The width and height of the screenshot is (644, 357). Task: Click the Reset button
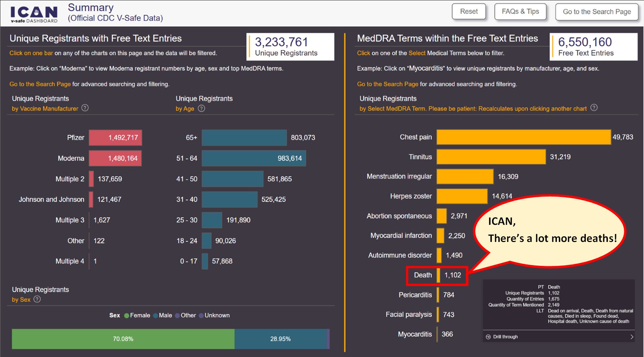469,12
